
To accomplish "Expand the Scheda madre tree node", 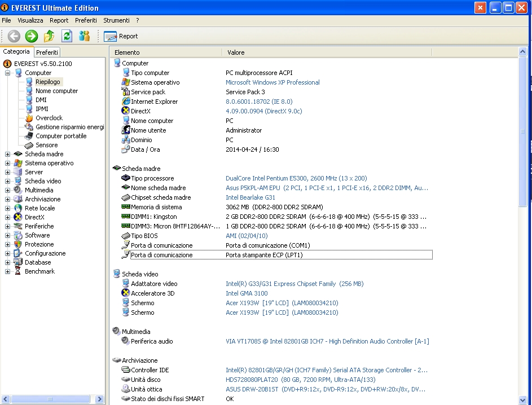I will [8, 154].
